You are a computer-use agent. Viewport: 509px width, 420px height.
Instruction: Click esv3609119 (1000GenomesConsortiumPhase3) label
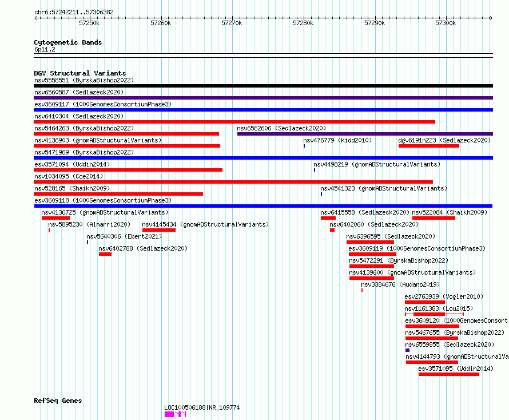[x=417, y=248]
